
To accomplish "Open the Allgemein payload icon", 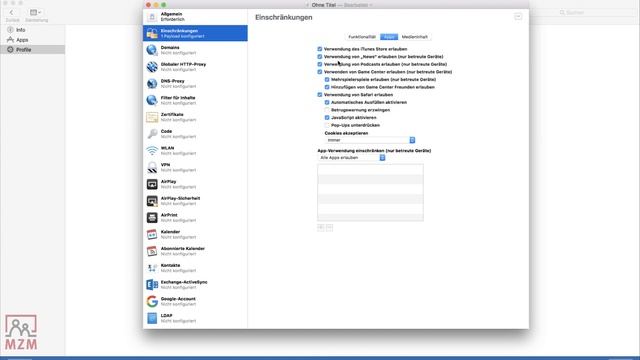I will [152, 17].
